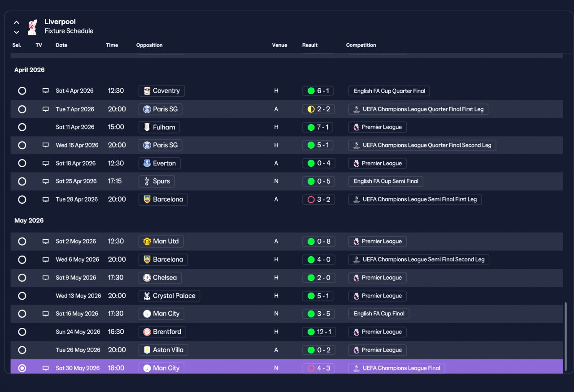
Task: Click TV icon for Man Utd match
Action: click(45, 241)
